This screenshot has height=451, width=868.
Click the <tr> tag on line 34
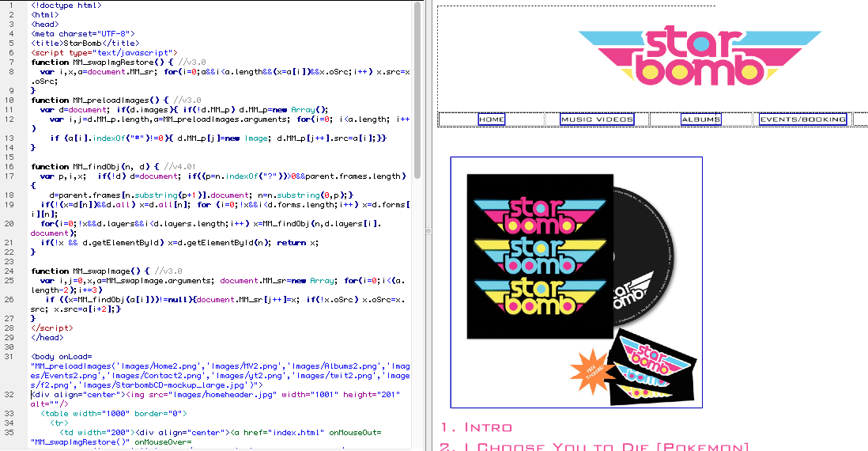click(x=58, y=423)
